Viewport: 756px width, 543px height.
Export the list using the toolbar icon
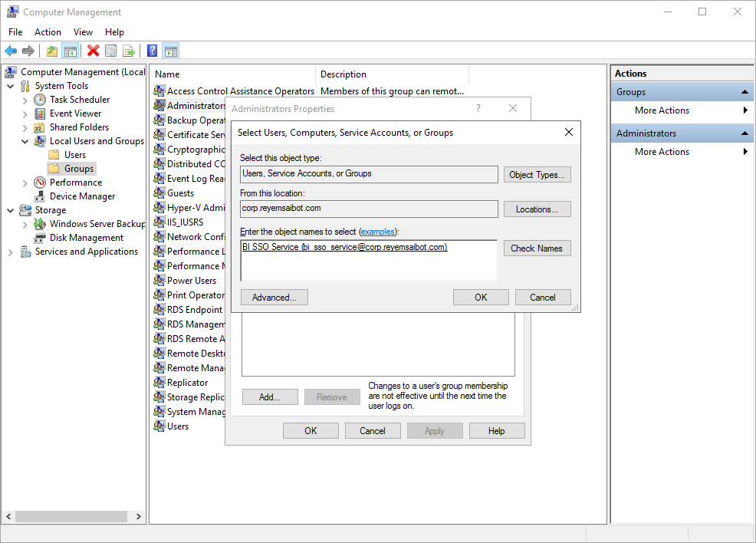point(129,51)
